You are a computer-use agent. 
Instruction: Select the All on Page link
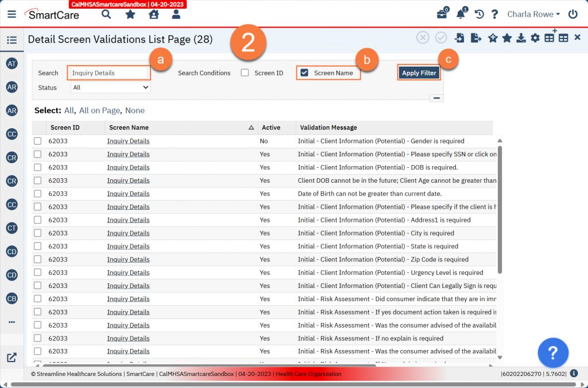click(99, 110)
